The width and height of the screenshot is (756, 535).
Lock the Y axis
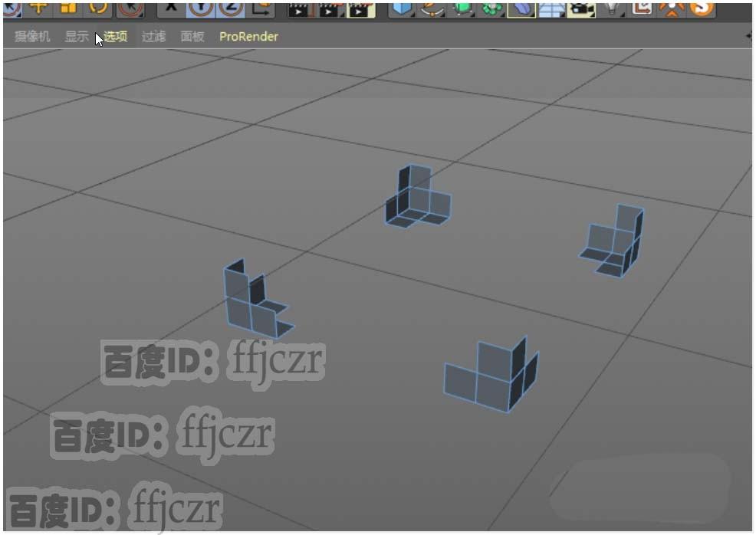[x=199, y=8]
